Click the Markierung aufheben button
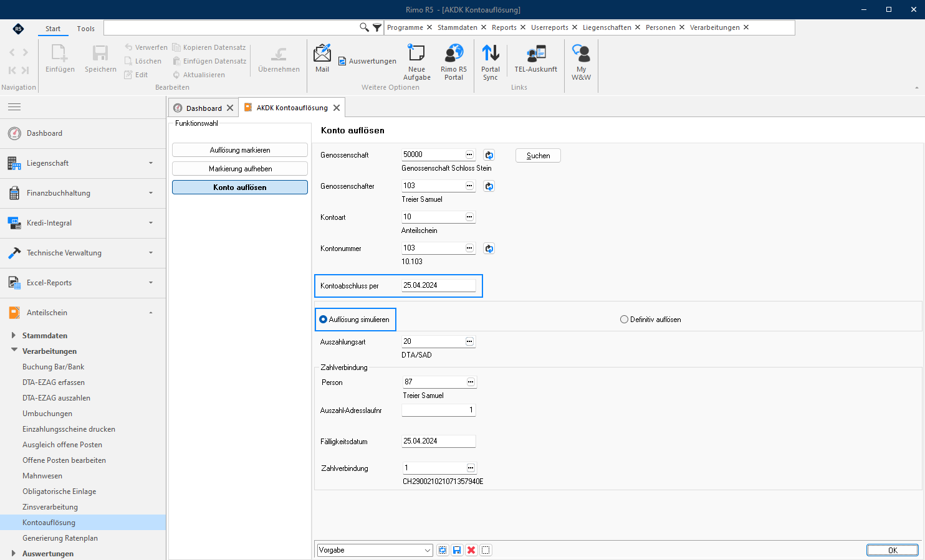 click(240, 169)
